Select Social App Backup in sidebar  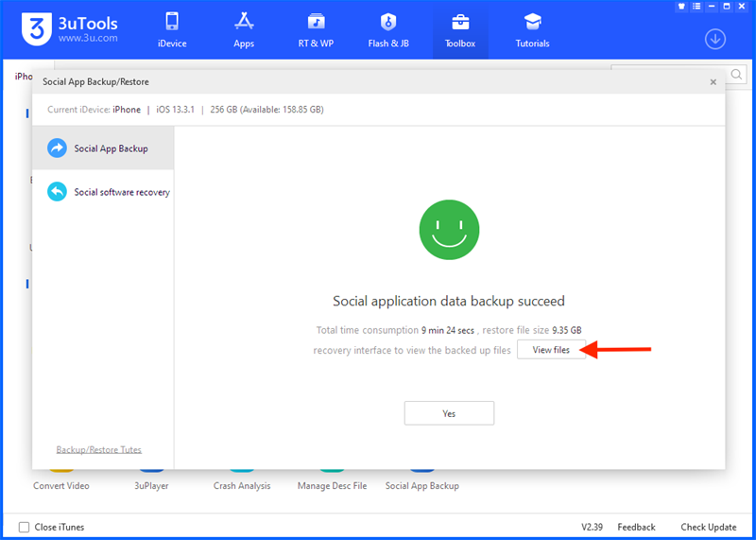(103, 148)
